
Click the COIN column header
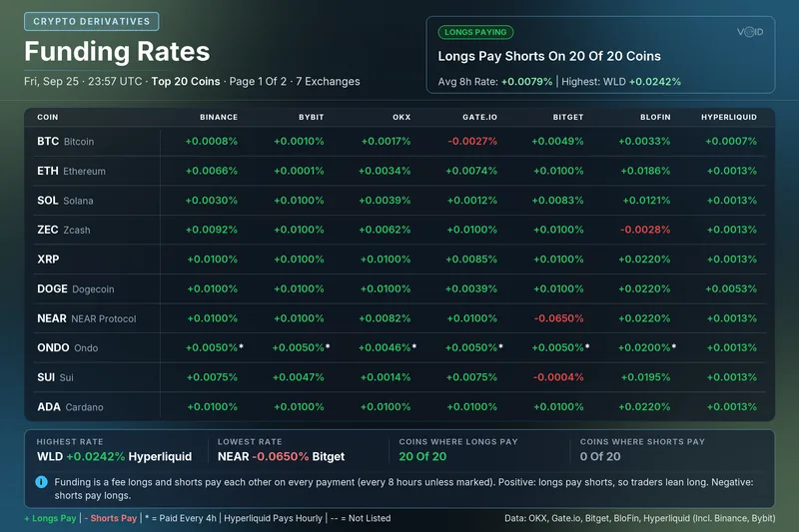pos(47,117)
